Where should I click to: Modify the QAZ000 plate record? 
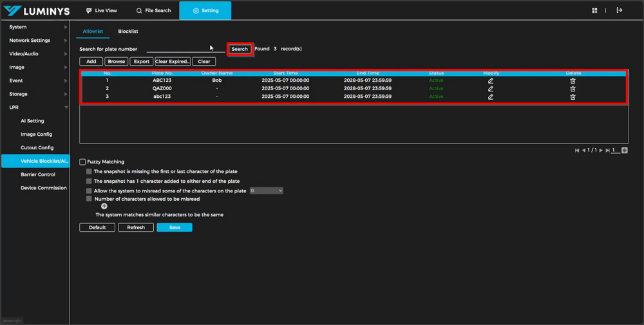[x=491, y=89]
